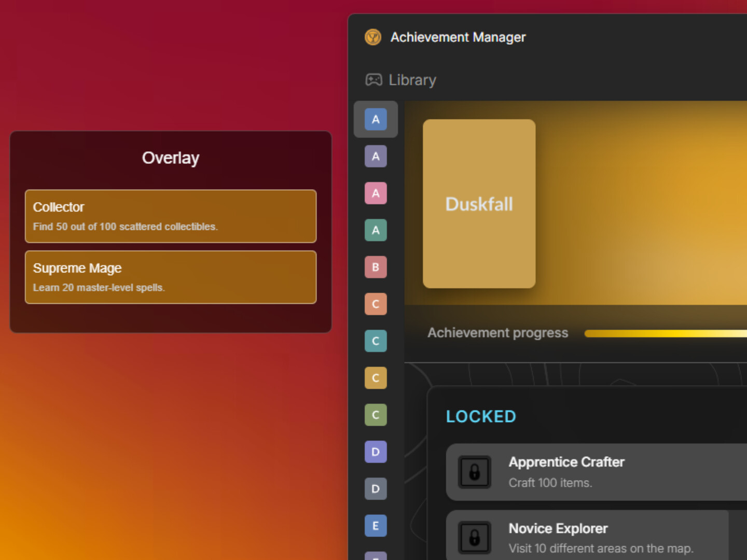
Task: Select the blue "E" game icon
Action: (x=375, y=525)
